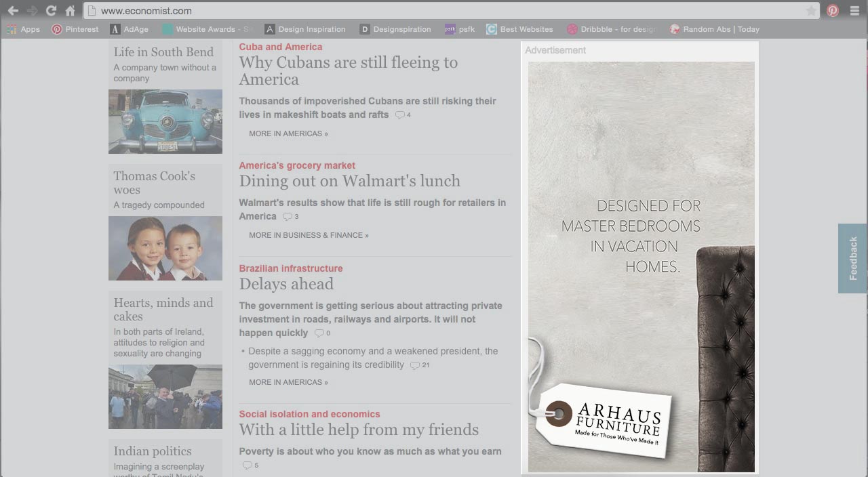Screen dimensions: 868x477
Task: Open the Chrome hamburger menu
Action: click(854, 11)
